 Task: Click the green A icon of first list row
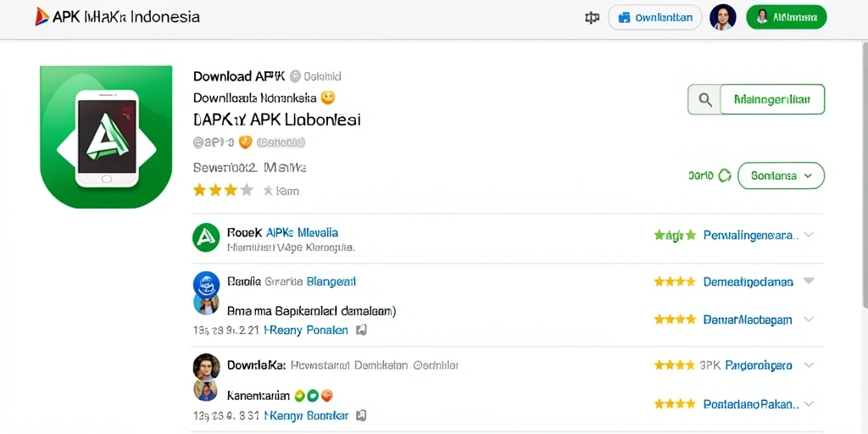[x=206, y=237]
